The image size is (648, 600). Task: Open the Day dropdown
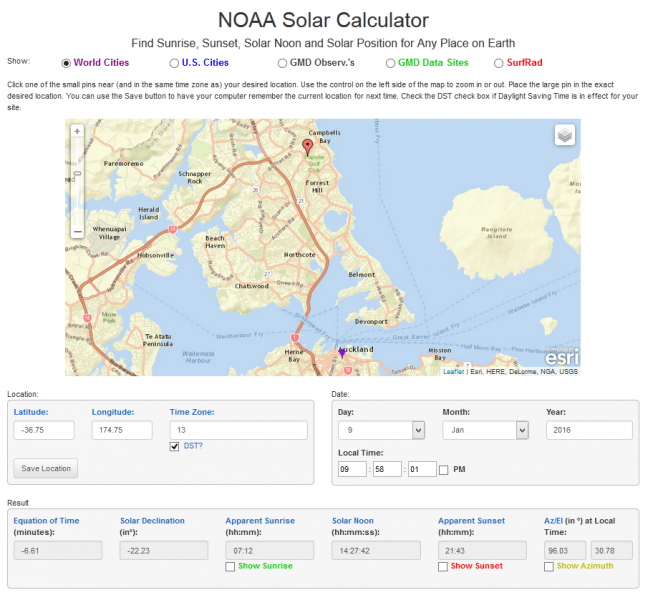point(381,430)
